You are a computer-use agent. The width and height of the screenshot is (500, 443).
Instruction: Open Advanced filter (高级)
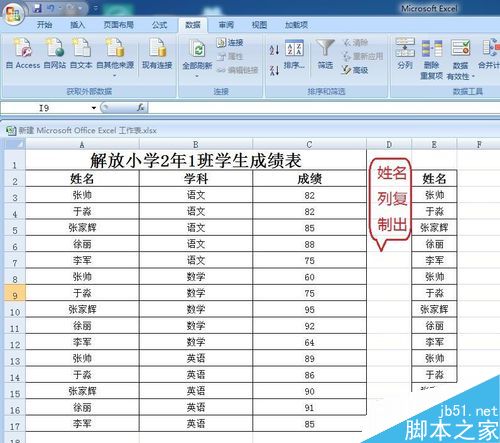355,70
